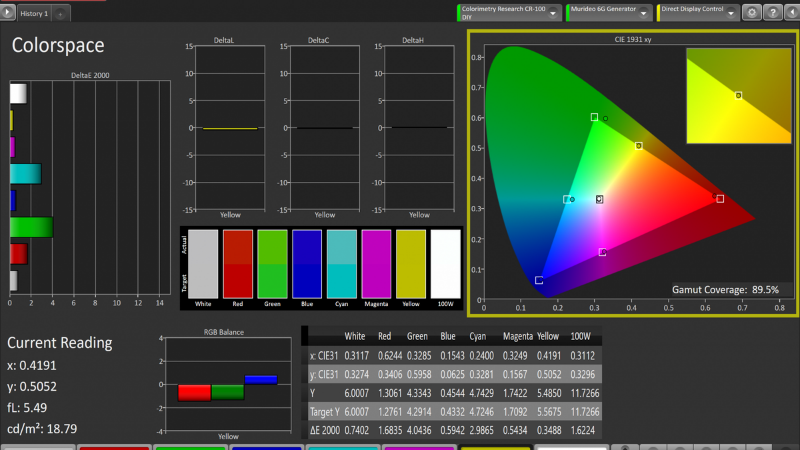Viewport: 800px width, 450px height.
Task: Pick the Yellow swatch in Actual/Target strip
Action: [x=410, y=262]
